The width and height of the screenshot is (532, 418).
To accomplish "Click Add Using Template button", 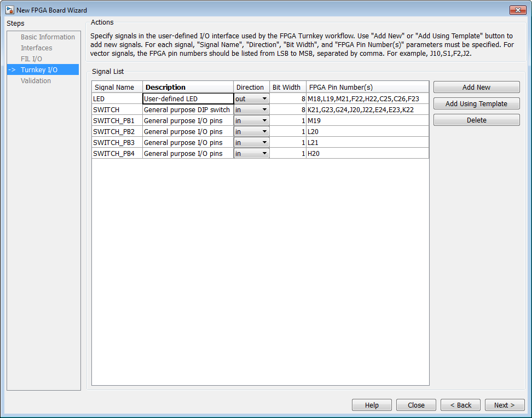I will [476, 103].
